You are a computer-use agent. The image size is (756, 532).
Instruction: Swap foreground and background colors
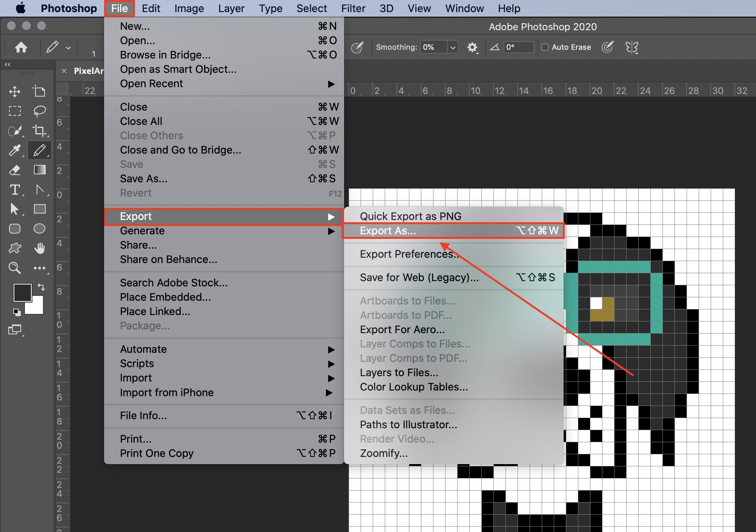tap(41, 287)
